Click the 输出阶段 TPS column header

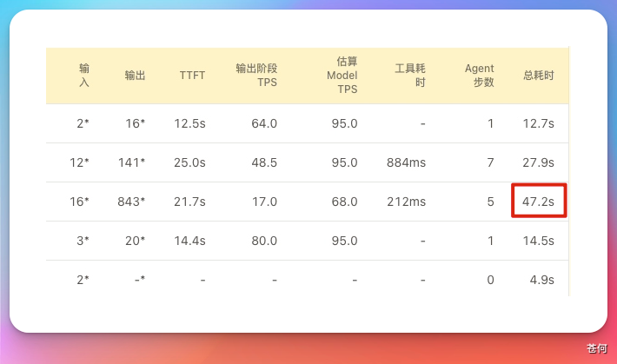coord(256,76)
